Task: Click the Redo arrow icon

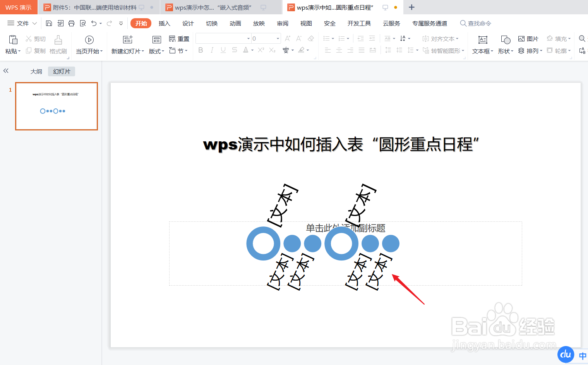Action: pyautogui.click(x=110, y=23)
